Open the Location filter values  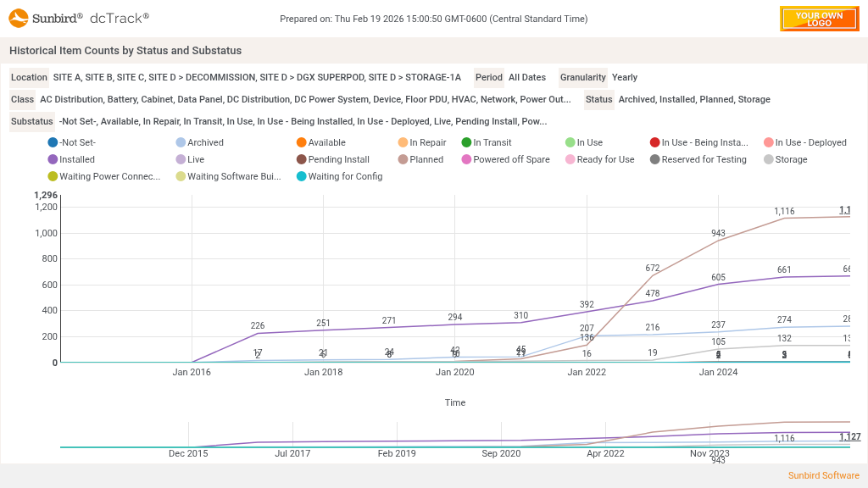[x=257, y=77]
